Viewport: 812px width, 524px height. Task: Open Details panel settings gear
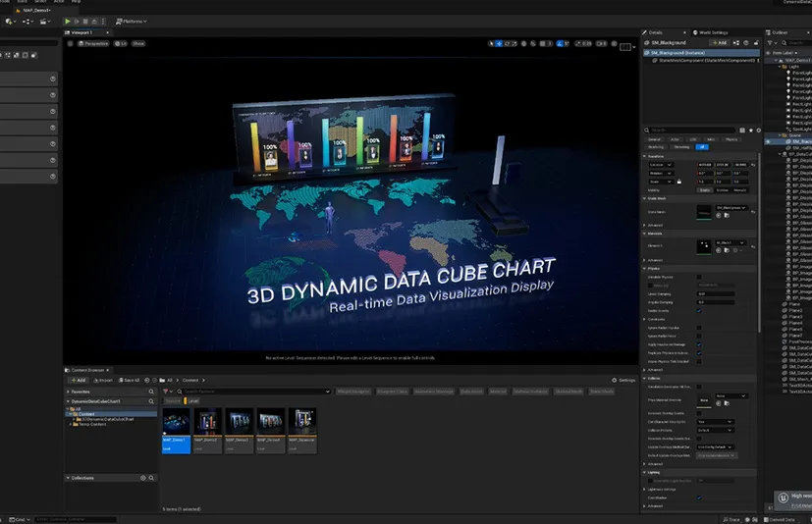point(759,130)
